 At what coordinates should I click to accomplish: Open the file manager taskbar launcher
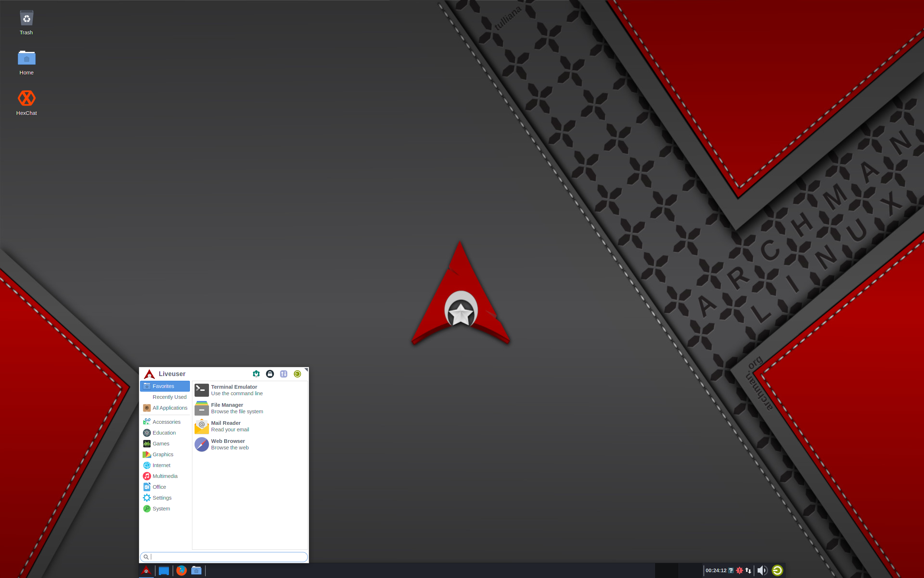(x=196, y=570)
